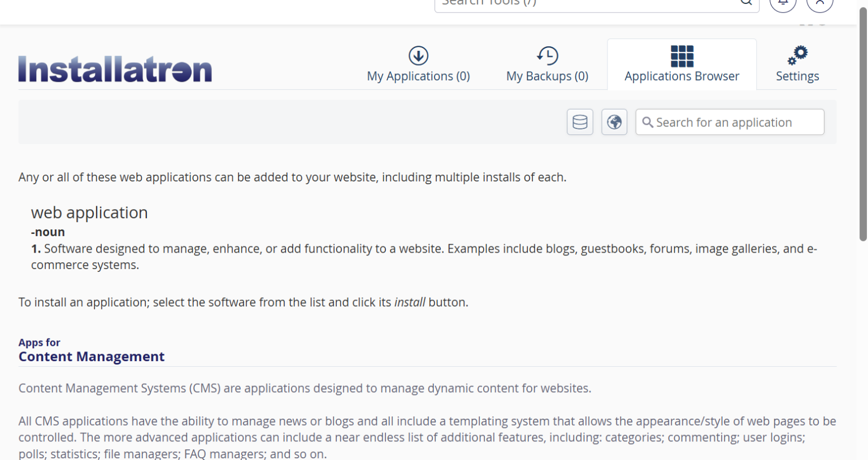Click the database filter icon button
This screenshot has width=868, height=460.
580,122
